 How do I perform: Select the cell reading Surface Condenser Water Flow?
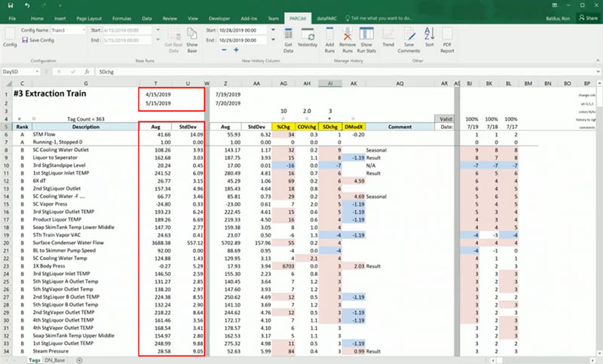[x=85, y=243]
